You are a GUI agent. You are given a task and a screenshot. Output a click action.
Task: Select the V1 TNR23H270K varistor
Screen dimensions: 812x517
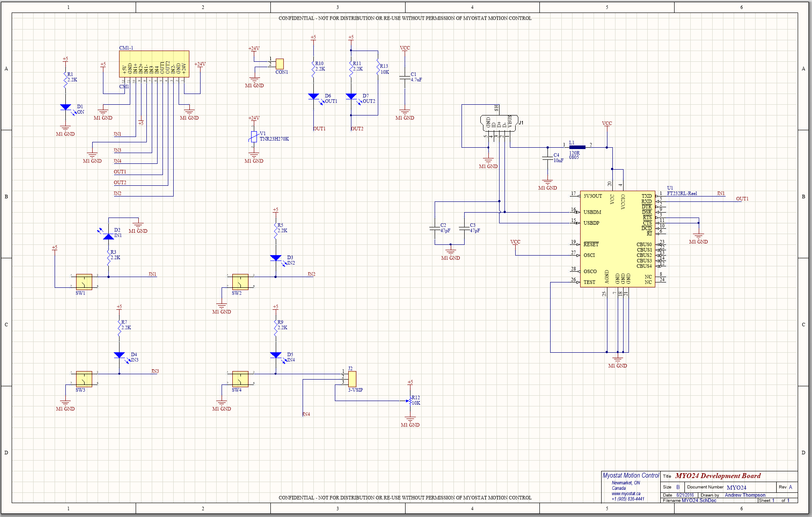pyautogui.click(x=254, y=137)
